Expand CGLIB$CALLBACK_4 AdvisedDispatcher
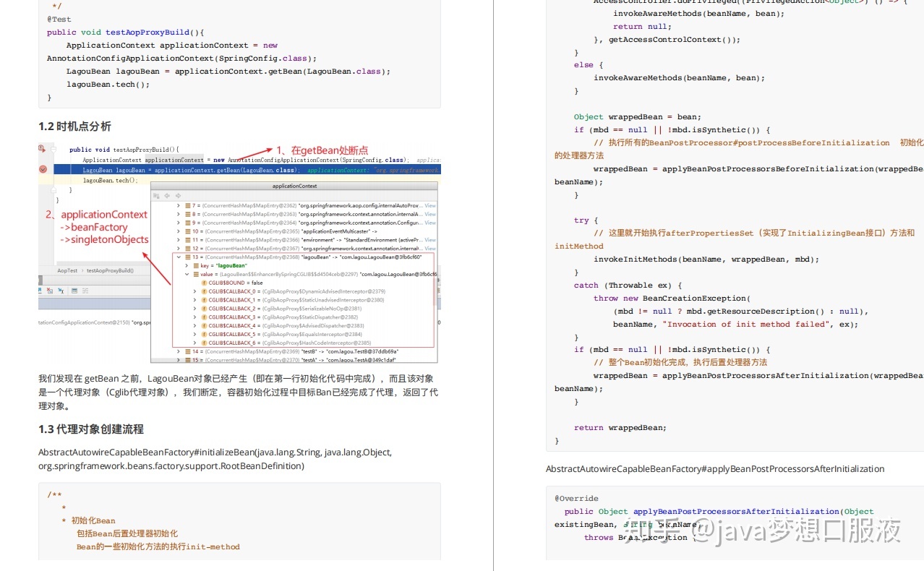The image size is (924, 571). [x=194, y=326]
